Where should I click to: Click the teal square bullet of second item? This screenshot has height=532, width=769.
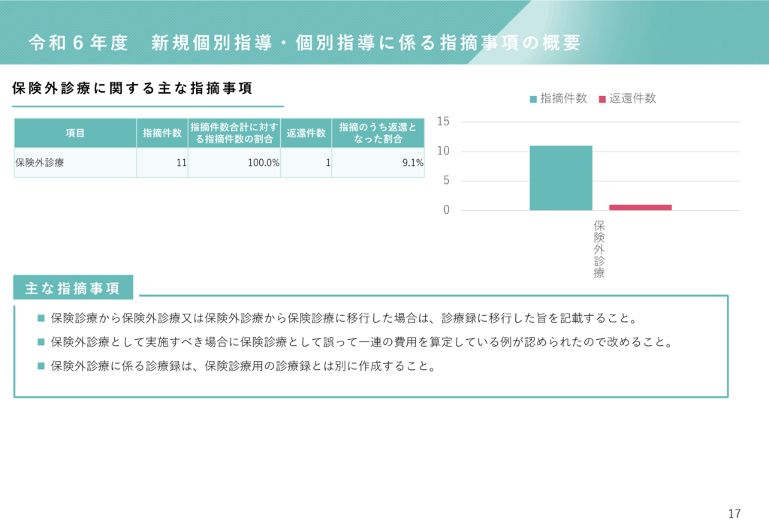(41, 342)
